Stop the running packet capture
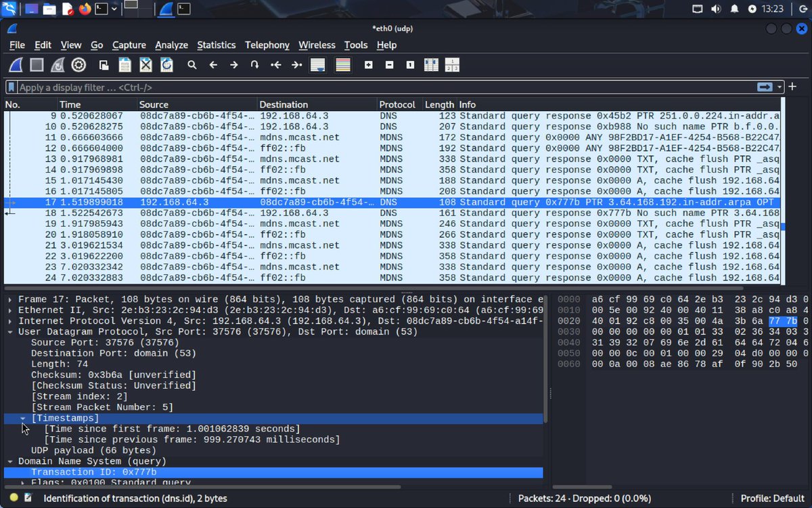Image resolution: width=812 pixels, height=508 pixels. point(37,65)
